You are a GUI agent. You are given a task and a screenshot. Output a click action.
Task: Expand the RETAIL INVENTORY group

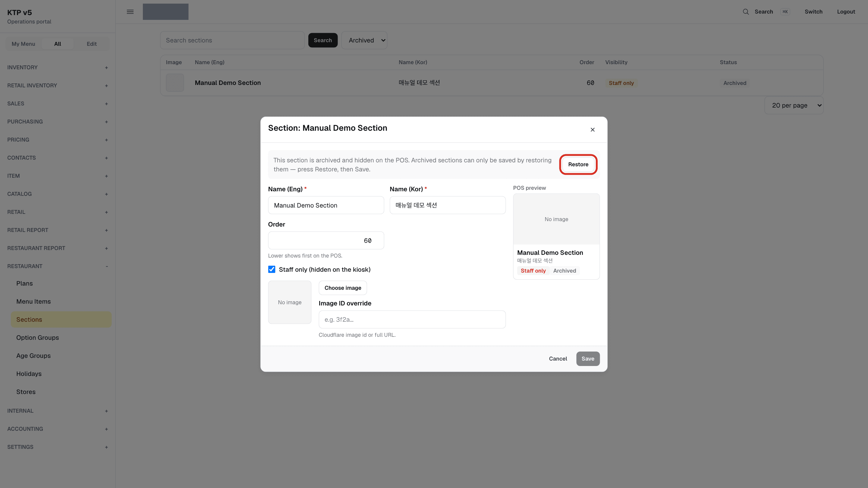pos(58,86)
